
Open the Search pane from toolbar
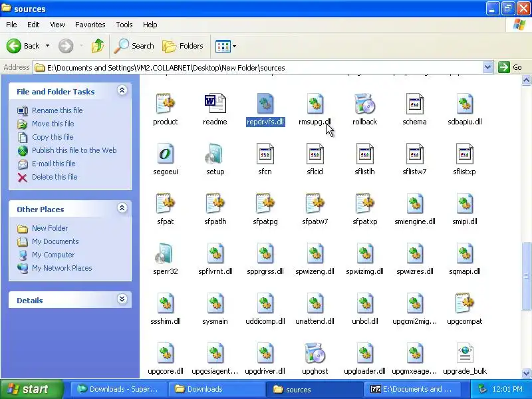click(134, 45)
